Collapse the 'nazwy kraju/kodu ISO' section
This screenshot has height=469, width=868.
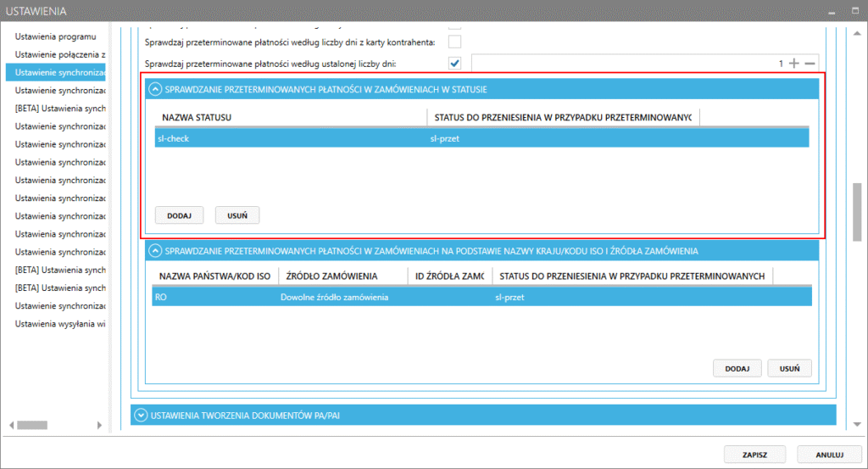click(x=155, y=251)
